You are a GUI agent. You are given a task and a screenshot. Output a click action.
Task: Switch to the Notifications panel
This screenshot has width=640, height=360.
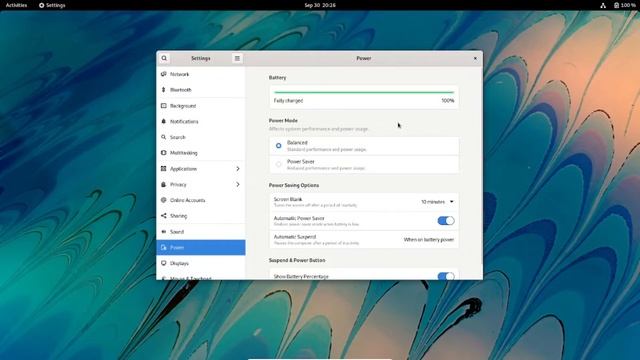click(x=201, y=121)
